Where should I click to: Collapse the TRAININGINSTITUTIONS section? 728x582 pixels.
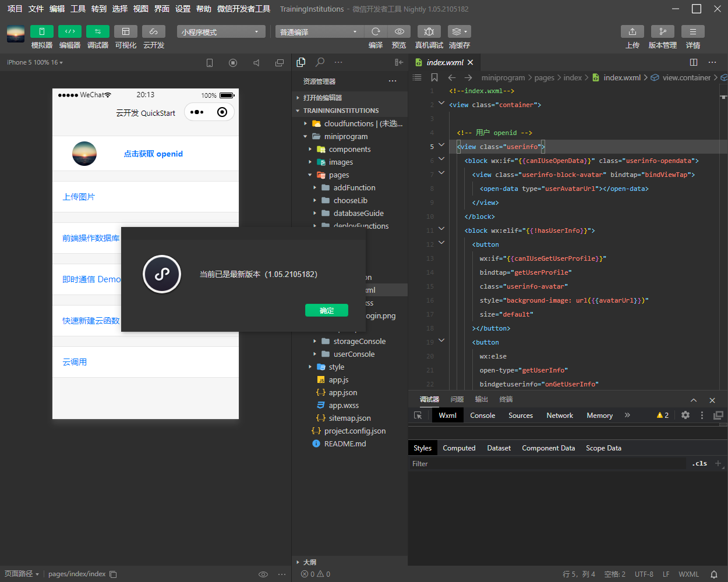coord(349,111)
